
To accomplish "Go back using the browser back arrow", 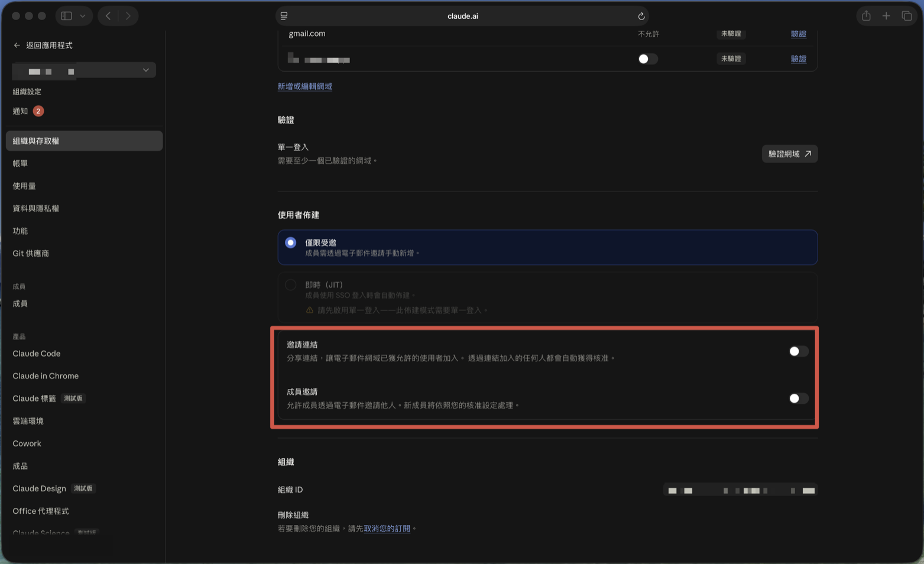I will click(108, 16).
